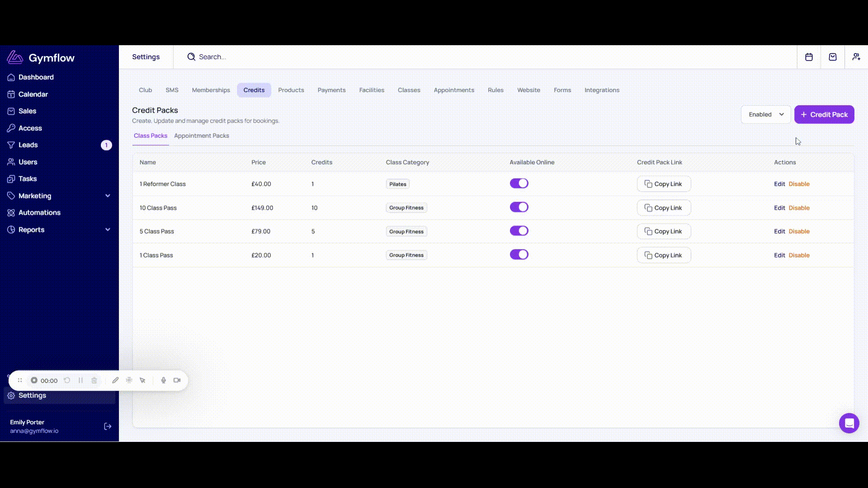Click the recorder restart icon
Image resolution: width=868 pixels, height=488 pixels.
click(x=67, y=380)
